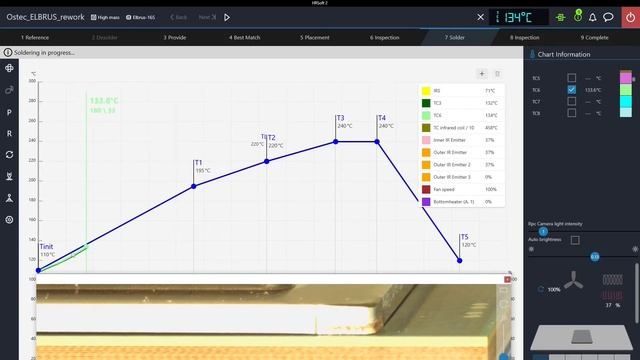Click the R sidebar tool
Screen dimensions: 640x360
(9, 133)
